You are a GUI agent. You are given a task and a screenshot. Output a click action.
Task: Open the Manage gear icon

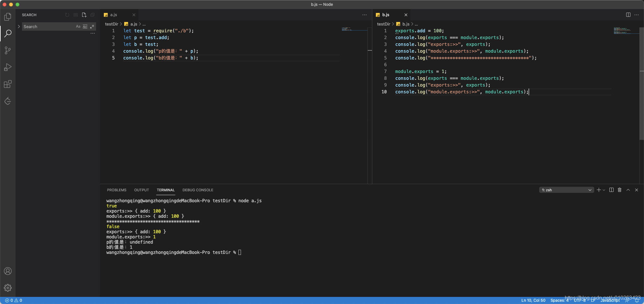(8, 288)
